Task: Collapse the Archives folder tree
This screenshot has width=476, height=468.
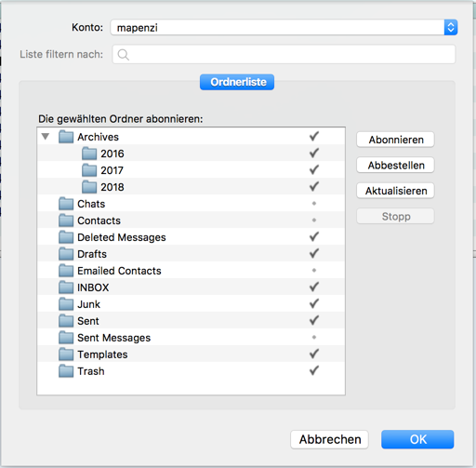Action: coord(46,137)
